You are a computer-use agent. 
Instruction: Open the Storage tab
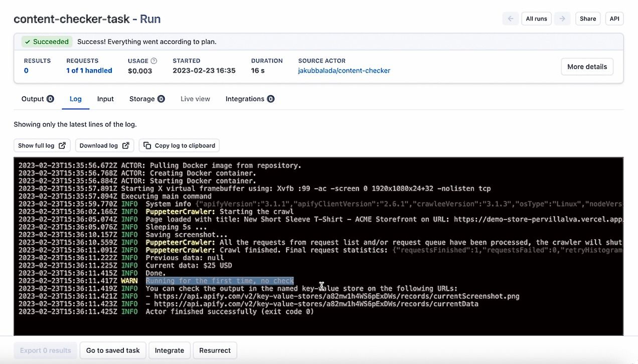click(x=142, y=99)
